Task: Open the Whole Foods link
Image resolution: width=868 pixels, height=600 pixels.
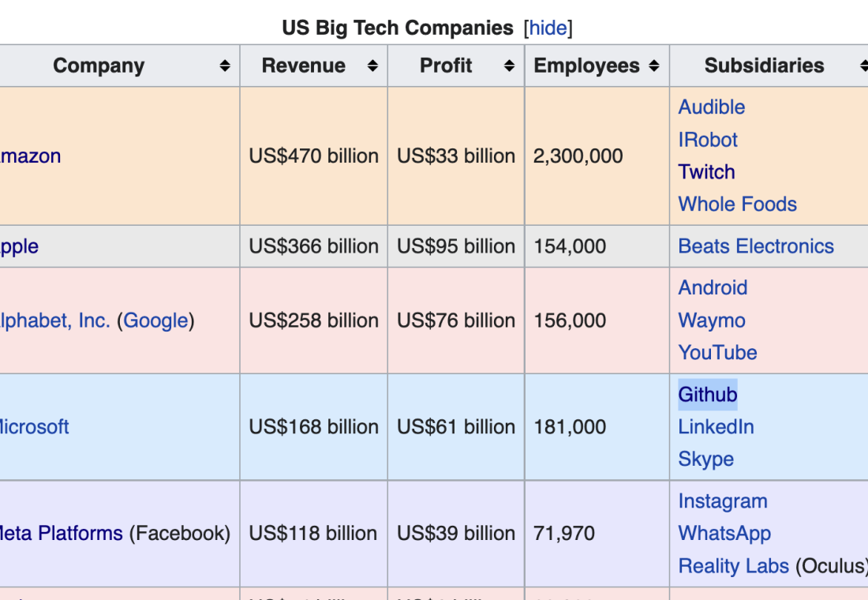Action: [x=737, y=204]
